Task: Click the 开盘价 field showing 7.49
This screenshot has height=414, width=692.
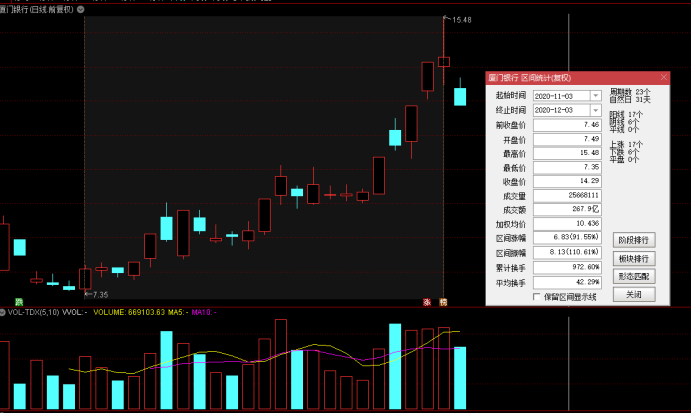Action: [x=567, y=139]
